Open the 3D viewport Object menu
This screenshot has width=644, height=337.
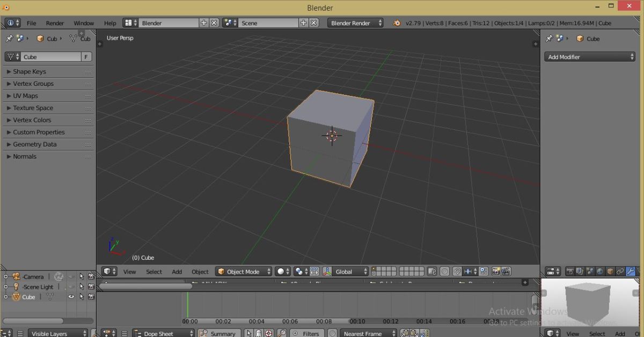pos(200,272)
